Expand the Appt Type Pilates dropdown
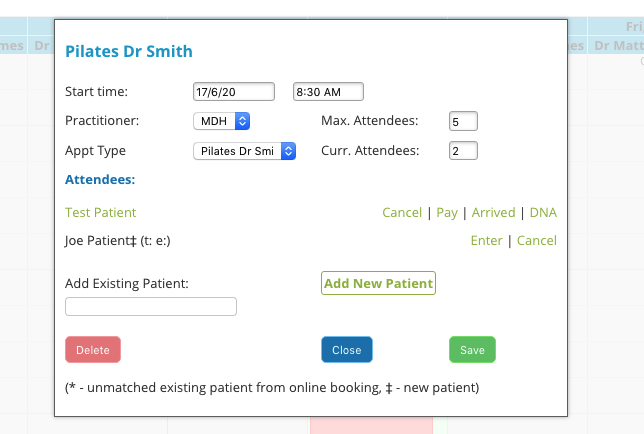 tap(244, 151)
